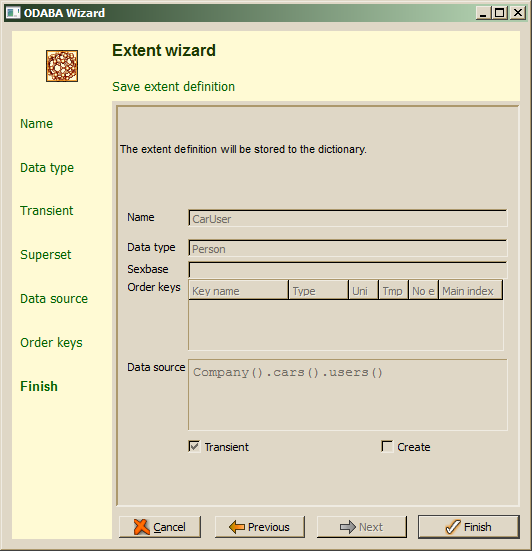This screenshot has width=532, height=551.
Task: Click the Data type field showing Person
Action: click(x=348, y=248)
